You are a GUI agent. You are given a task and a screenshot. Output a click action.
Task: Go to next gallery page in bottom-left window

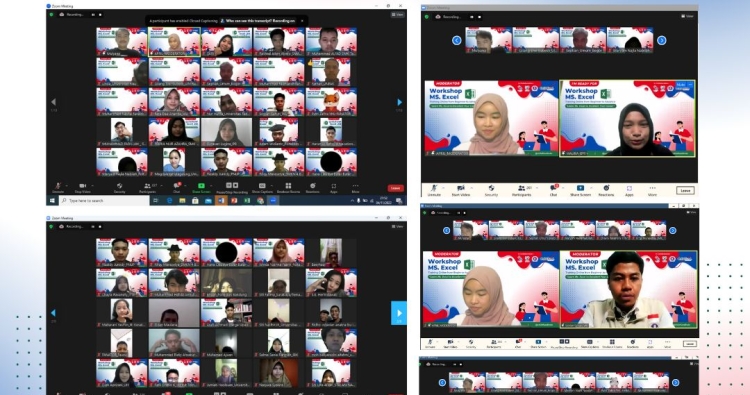[x=399, y=313]
